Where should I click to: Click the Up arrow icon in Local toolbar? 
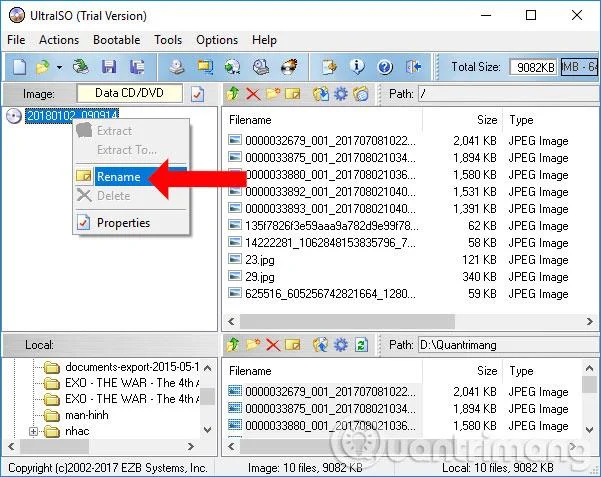pyautogui.click(x=233, y=345)
